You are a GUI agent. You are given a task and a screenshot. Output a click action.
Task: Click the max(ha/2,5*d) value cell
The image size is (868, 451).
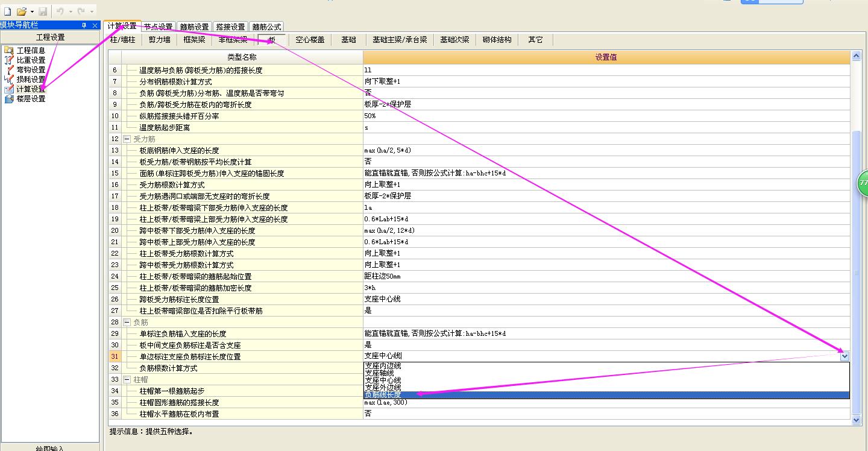606,150
